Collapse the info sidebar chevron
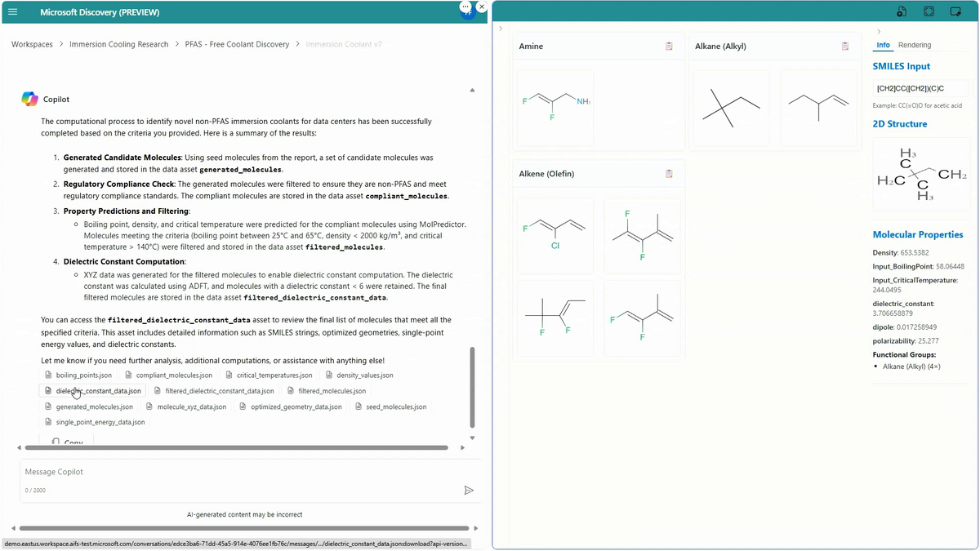Image resolution: width=980 pixels, height=551 pixels. coord(879,31)
